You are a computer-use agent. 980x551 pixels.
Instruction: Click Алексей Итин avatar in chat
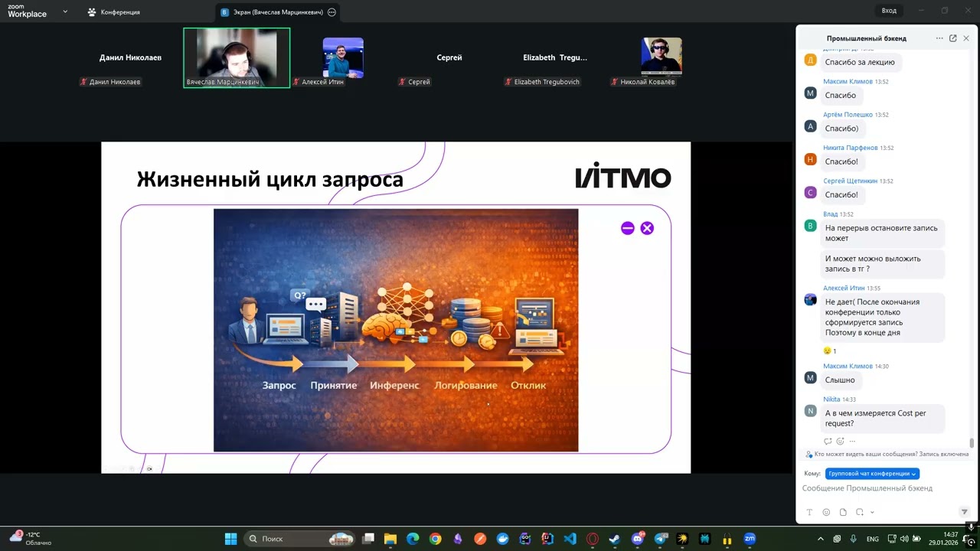pos(811,299)
